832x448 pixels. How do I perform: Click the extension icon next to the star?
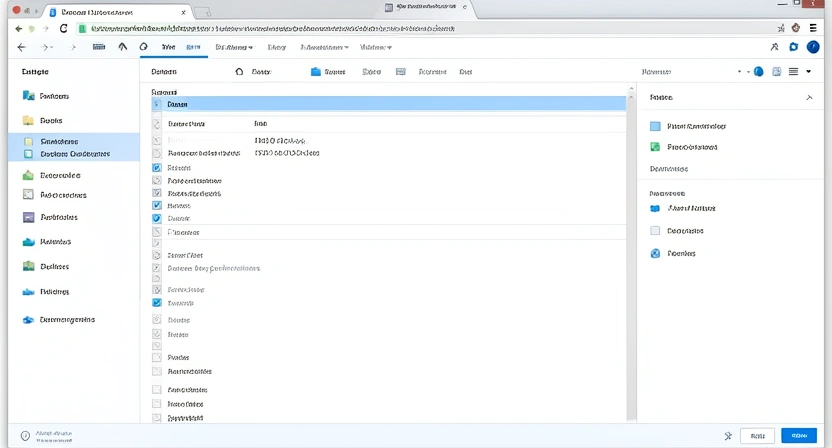[796, 28]
